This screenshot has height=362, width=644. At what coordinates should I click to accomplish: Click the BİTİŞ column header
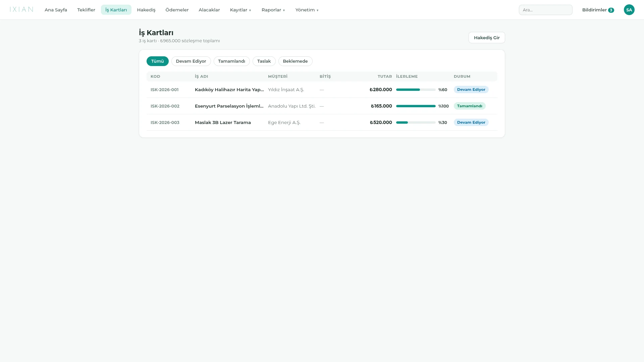point(325,76)
